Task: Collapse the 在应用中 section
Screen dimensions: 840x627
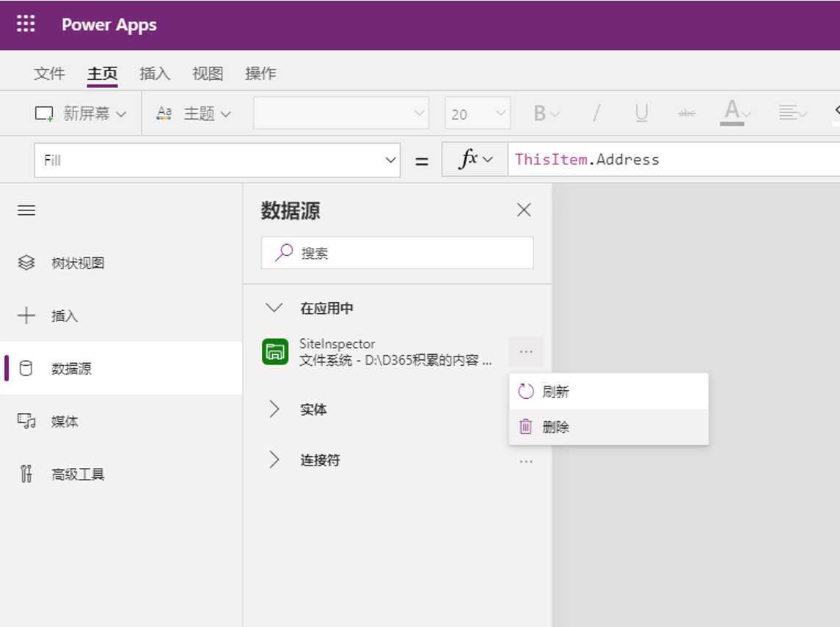Action: pos(274,308)
